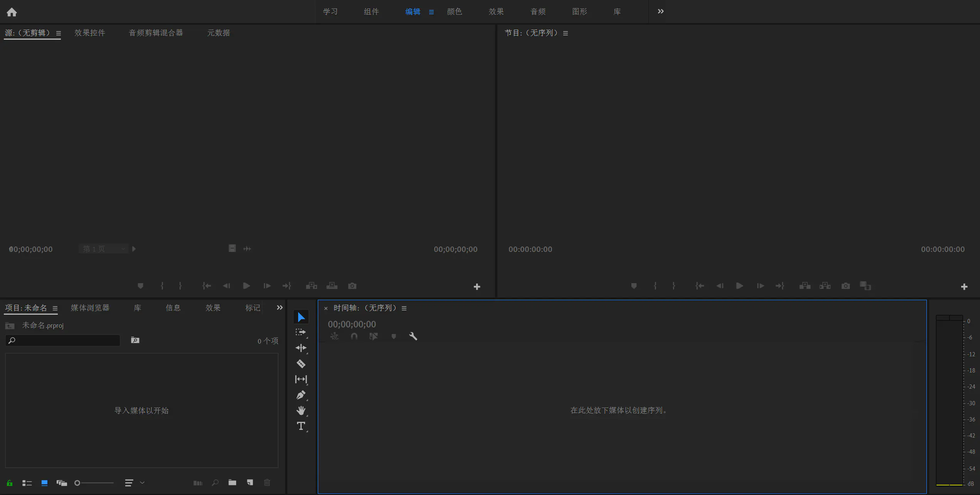Switch to the Audio workspace
Viewport: 980px width, 495px height.
click(x=538, y=12)
